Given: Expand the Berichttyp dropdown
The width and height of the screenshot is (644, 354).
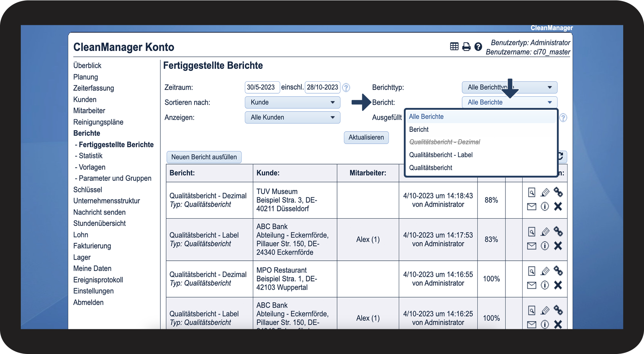Looking at the screenshot, I should 510,87.
